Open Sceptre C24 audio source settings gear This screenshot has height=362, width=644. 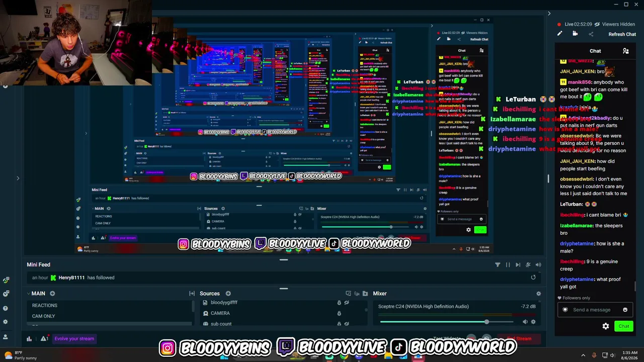tap(533, 322)
